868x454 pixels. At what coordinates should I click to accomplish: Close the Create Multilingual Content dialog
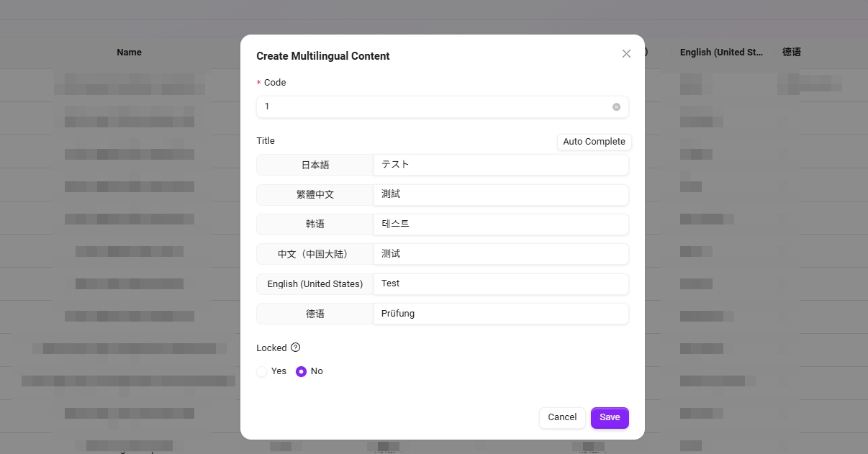click(626, 54)
